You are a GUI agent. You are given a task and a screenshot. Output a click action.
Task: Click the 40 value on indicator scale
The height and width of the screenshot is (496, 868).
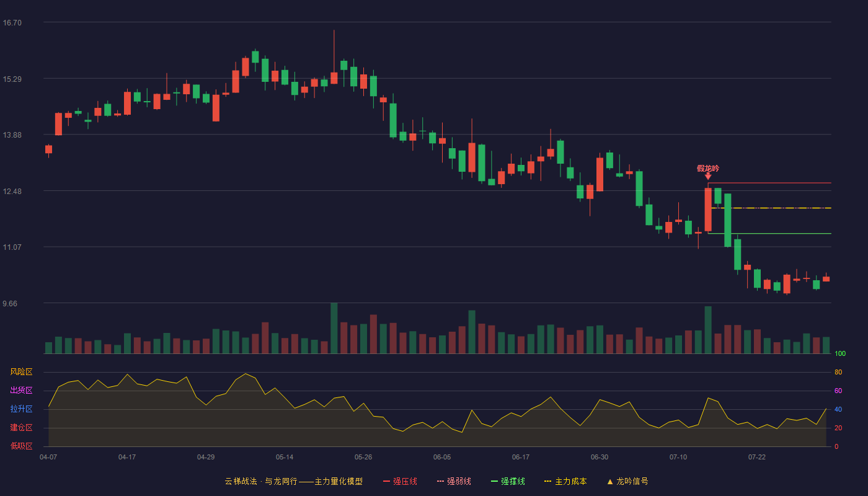click(838, 409)
